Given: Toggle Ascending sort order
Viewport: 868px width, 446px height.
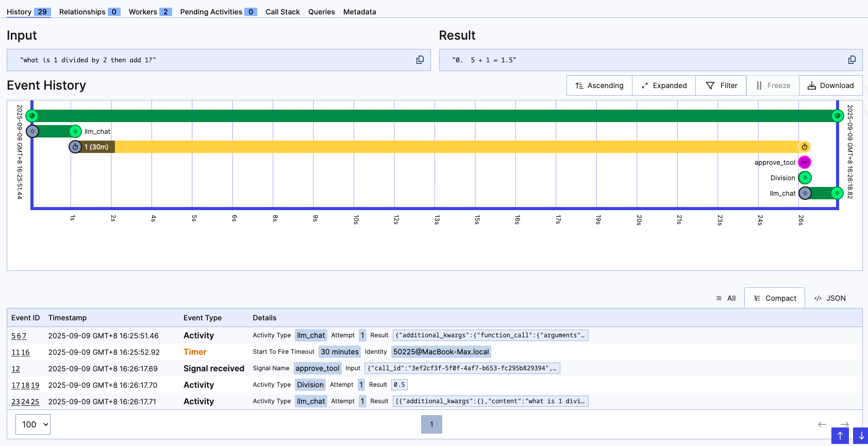Looking at the screenshot, I should [599, 85].
